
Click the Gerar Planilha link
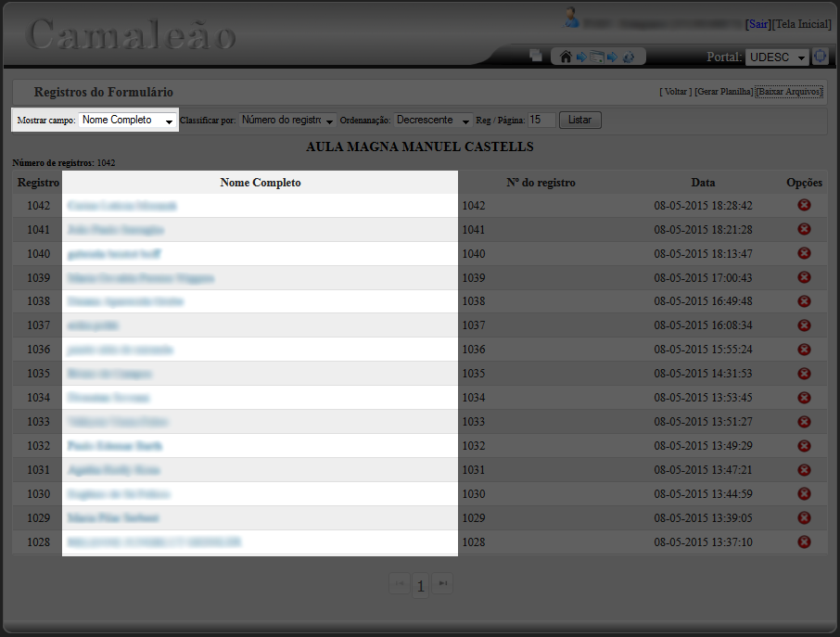tap(724, 92)
